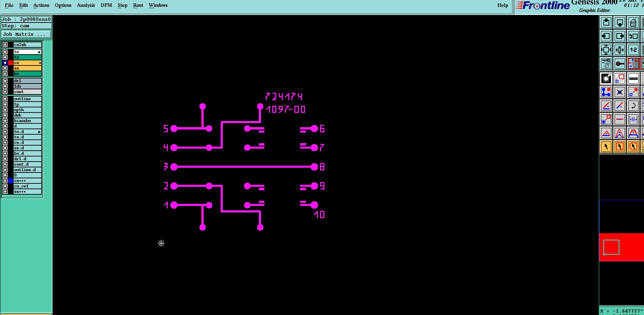644x315 pixels.
Task: Click the blue color swatch beside cs+++
Action: click(11, 181)
